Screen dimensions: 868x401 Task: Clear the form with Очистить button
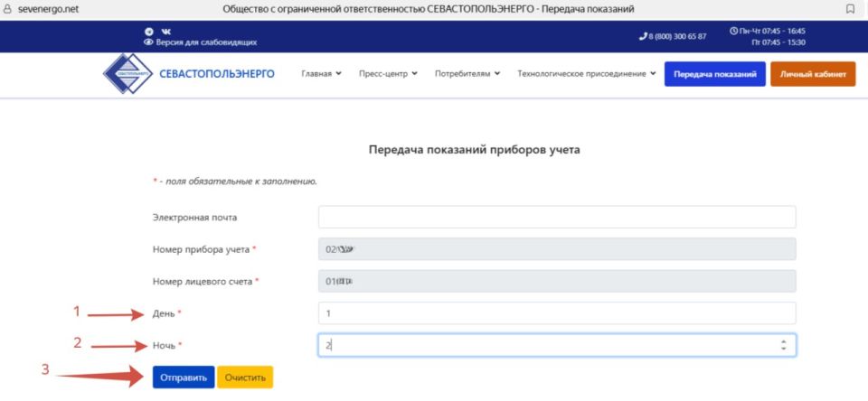(x=245, y=377)
